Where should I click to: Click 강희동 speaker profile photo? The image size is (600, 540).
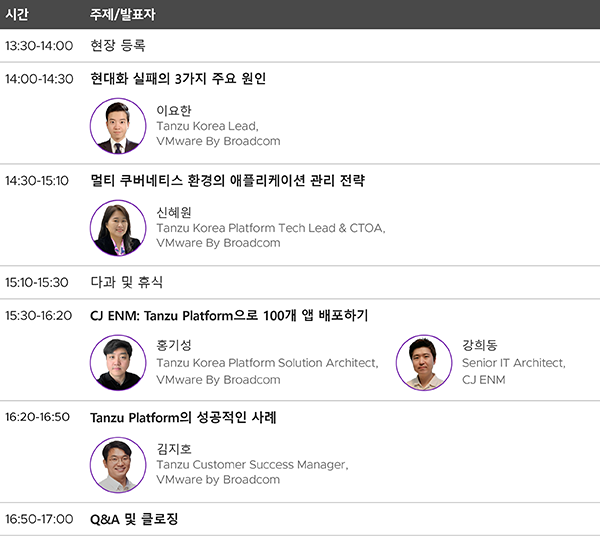[424, 362]
